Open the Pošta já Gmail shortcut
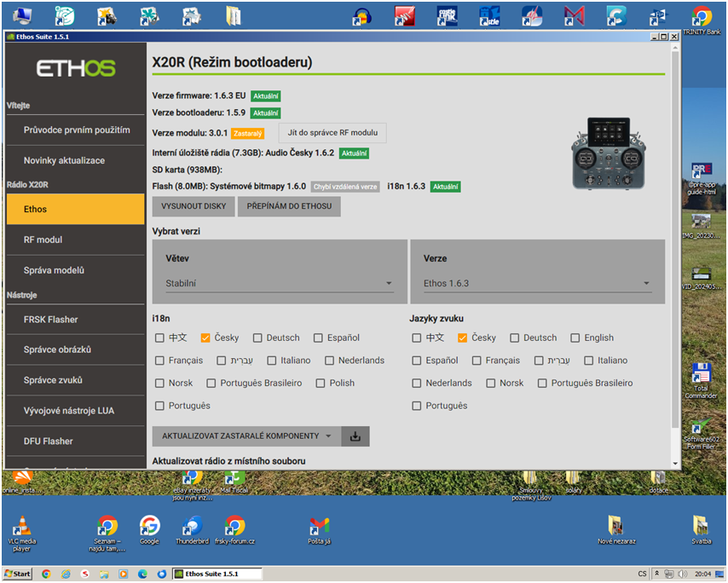 pos(319,526)
